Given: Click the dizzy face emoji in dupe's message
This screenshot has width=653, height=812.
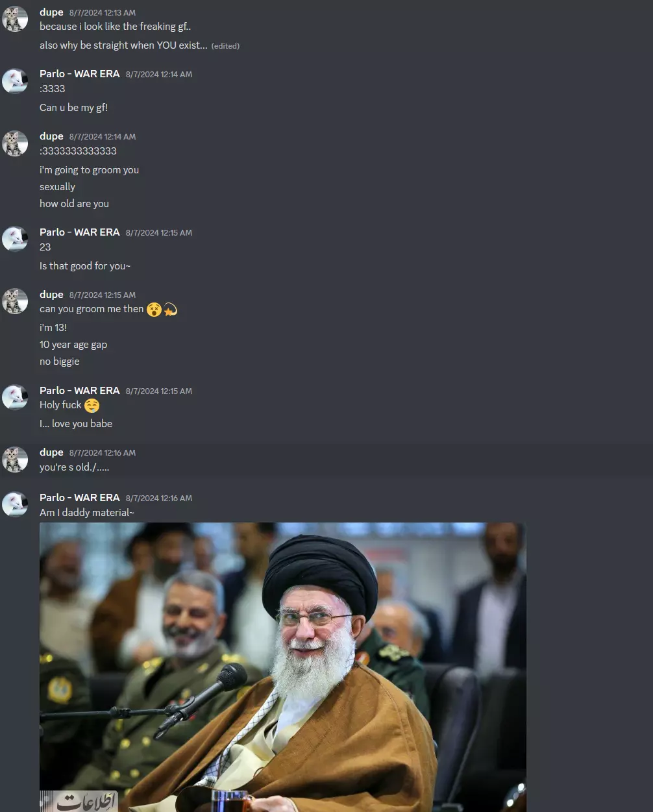Looking at the screenshot, I should click(x=154, y=310).
